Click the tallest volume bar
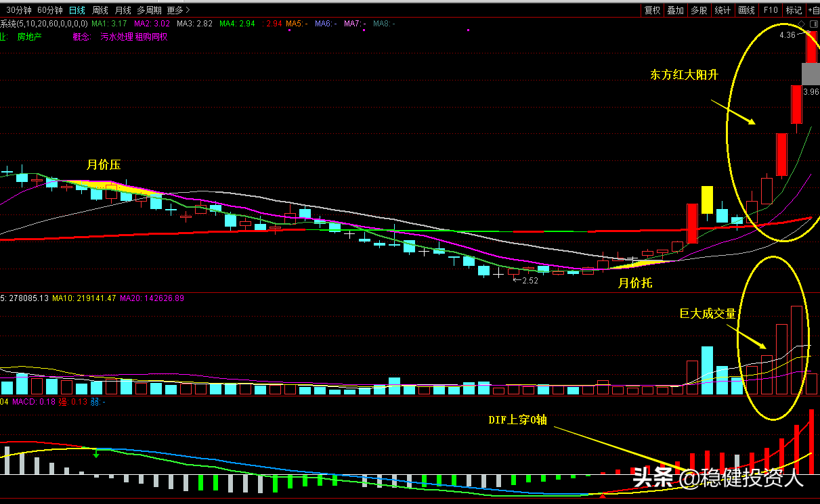Viewport: 820px width, 504px height. [797, 350]
